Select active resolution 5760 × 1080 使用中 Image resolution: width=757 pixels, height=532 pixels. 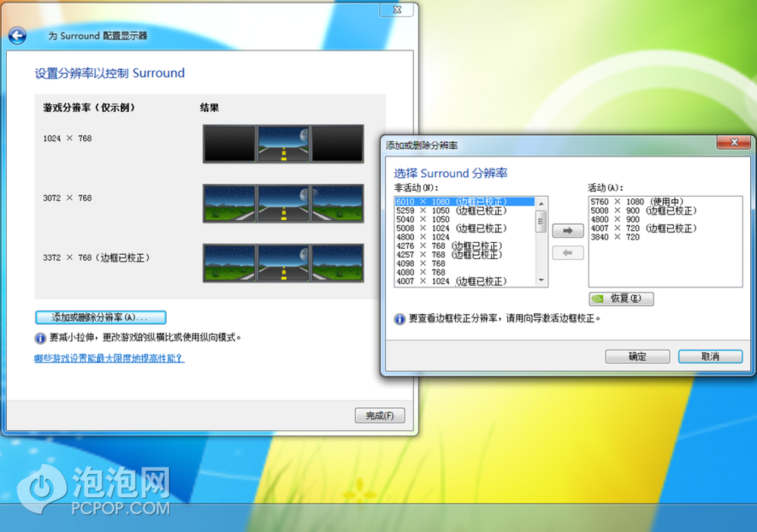(x=665, y=201)
